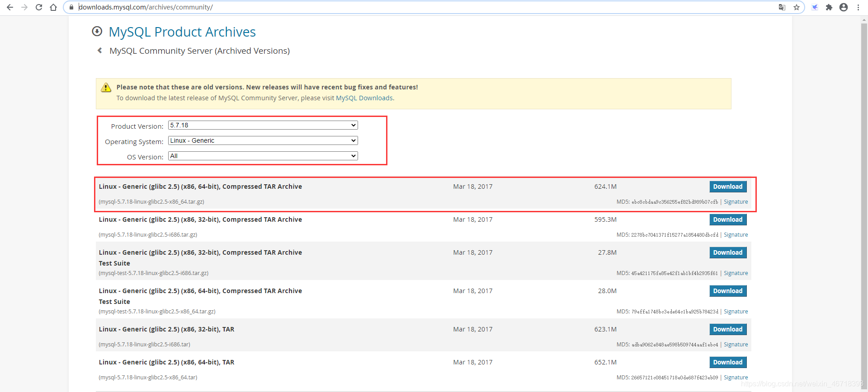Click filename (mysql-5.7.18-linux-glibc2.5-x86_64.tar)

148,378
